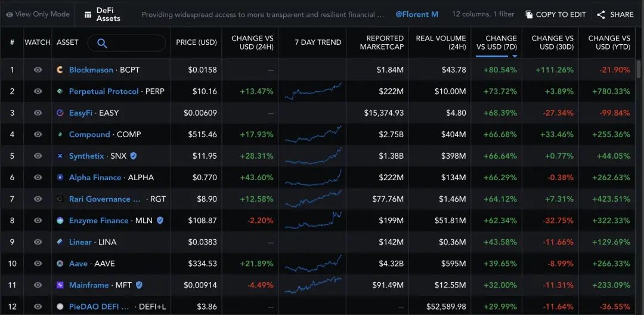This screenshot has width=644, height=315.
Task: Click the Blockmason coin logo icon
Action: point(60,70)
